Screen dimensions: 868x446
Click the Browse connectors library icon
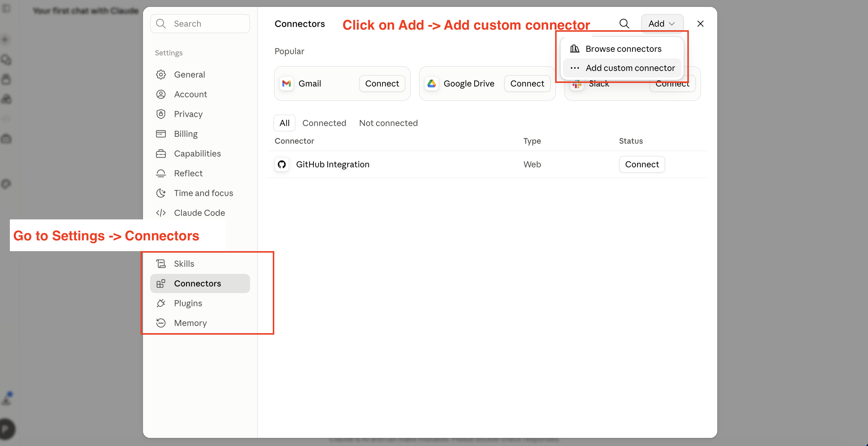pos(575,49)
